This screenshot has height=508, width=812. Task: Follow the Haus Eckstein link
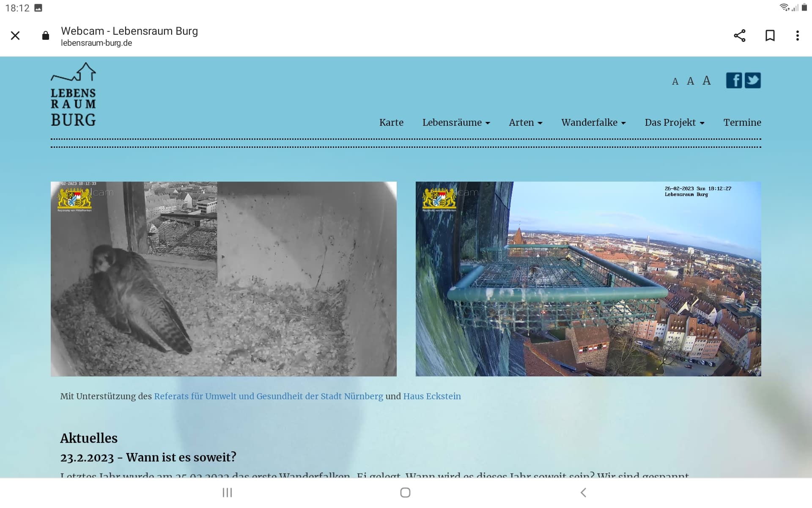[x=432, y=396]
